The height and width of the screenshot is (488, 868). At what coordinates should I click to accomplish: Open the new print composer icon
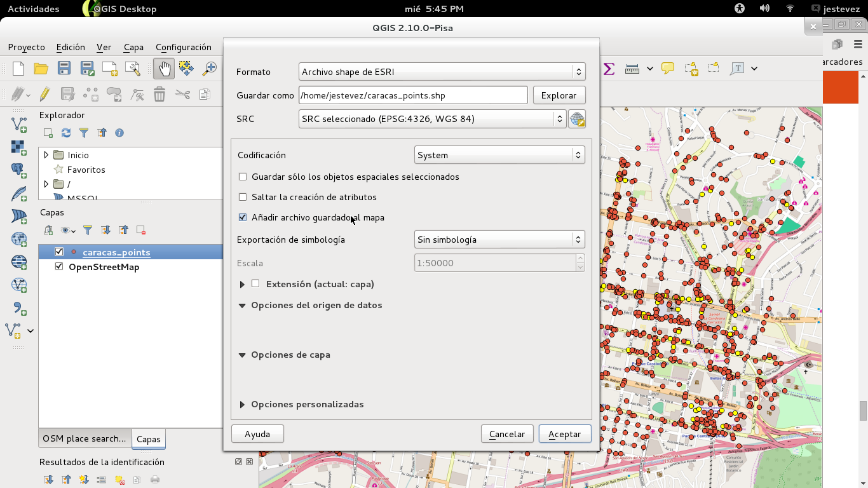110,69
